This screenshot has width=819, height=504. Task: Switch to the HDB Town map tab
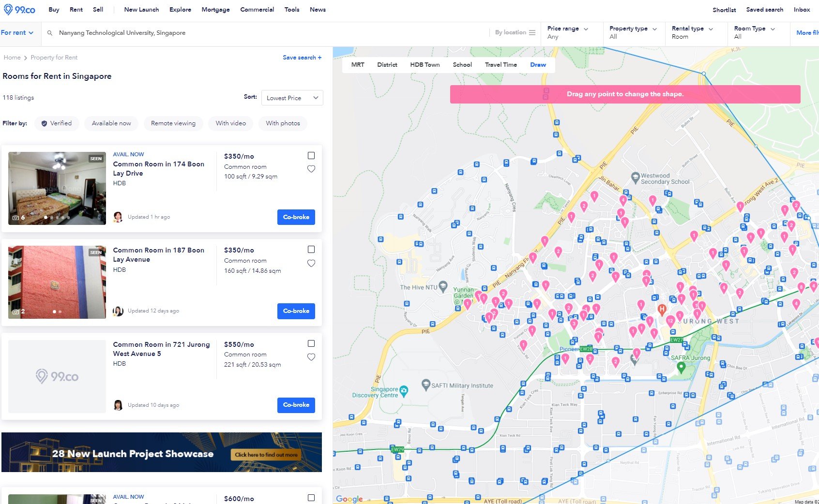point(425,65)
